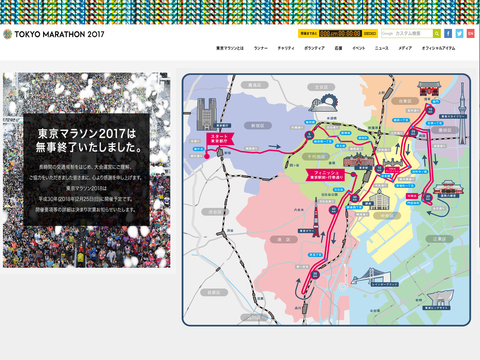Switch language with the red EN icon
480x360 pixels.
[x=470, y=33]
